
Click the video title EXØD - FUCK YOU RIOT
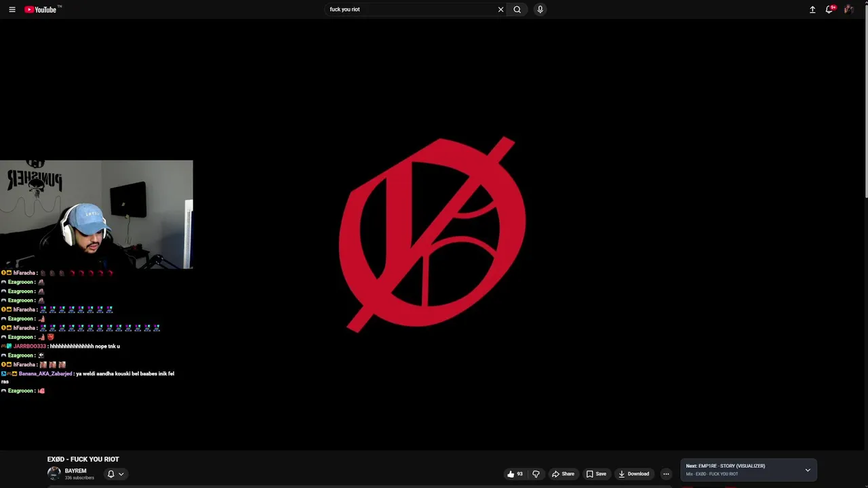tap(83, 459)
